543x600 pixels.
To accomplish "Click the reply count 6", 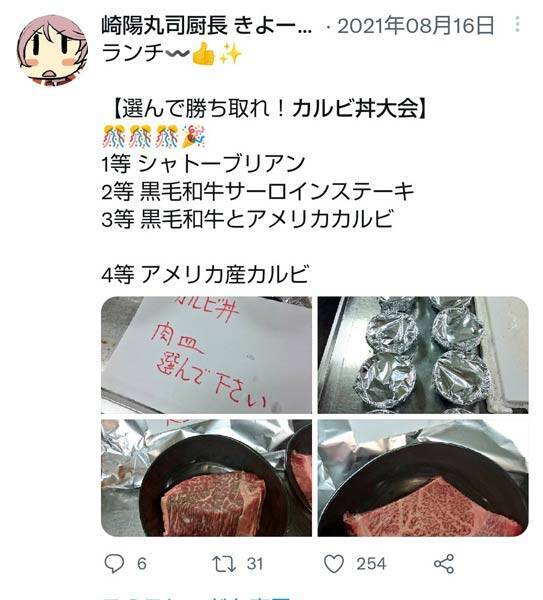I will [142, 564].
